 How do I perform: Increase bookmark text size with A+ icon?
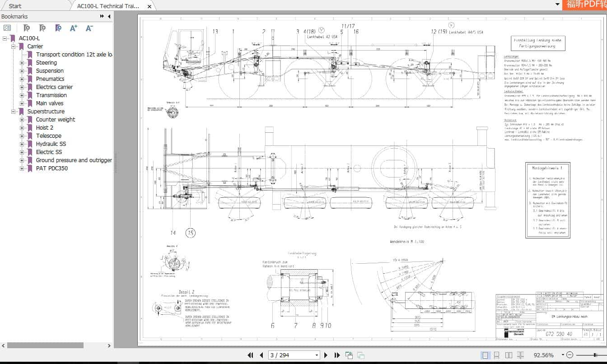tap(74, 28)
